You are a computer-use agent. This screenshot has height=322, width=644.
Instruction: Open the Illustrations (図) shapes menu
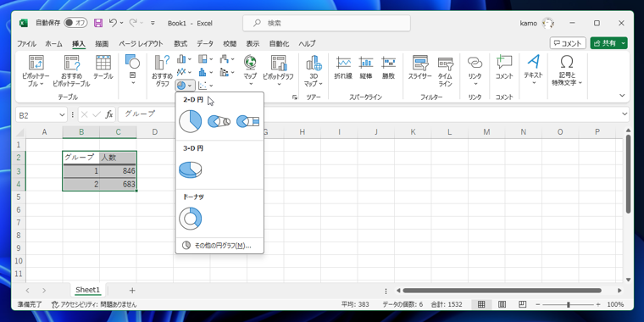pos(132,69)
